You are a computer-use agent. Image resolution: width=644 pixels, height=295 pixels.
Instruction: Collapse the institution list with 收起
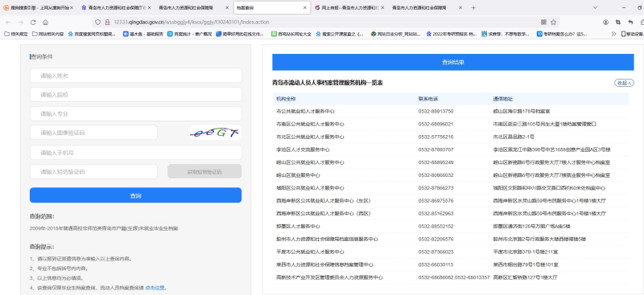(624, 83)
